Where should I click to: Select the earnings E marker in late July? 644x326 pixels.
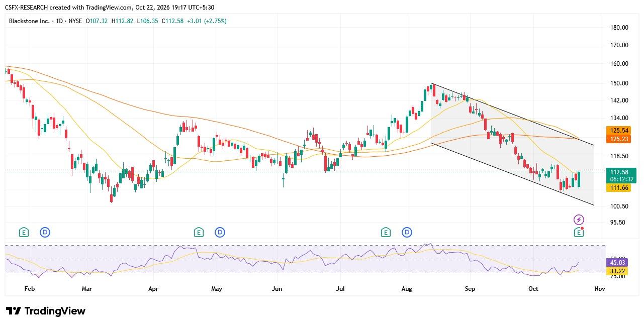coord(386,232)
